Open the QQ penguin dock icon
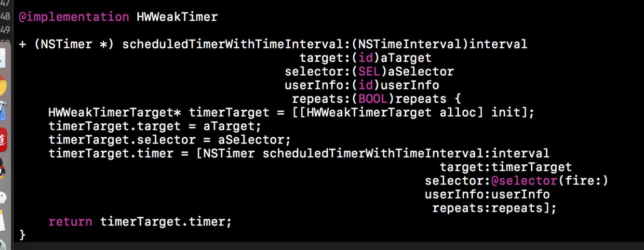Viewport: 644px width, 250px height. [x=3, y=168]
